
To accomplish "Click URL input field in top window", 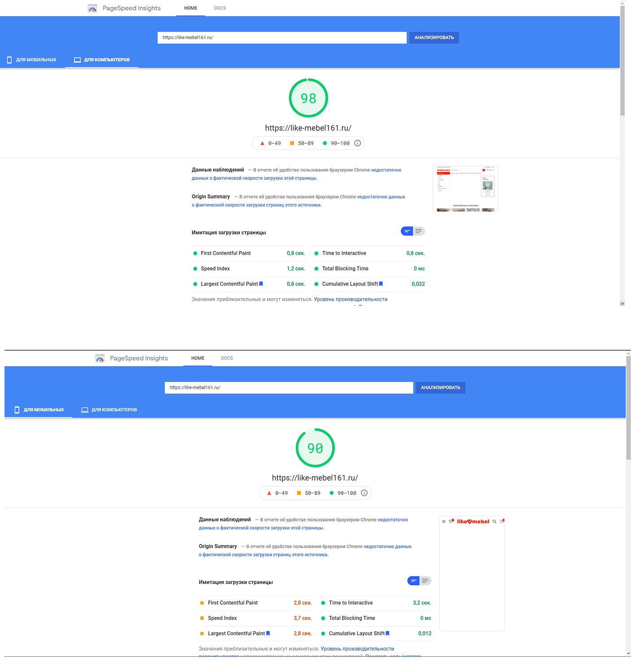I will (x=282, y=38).
